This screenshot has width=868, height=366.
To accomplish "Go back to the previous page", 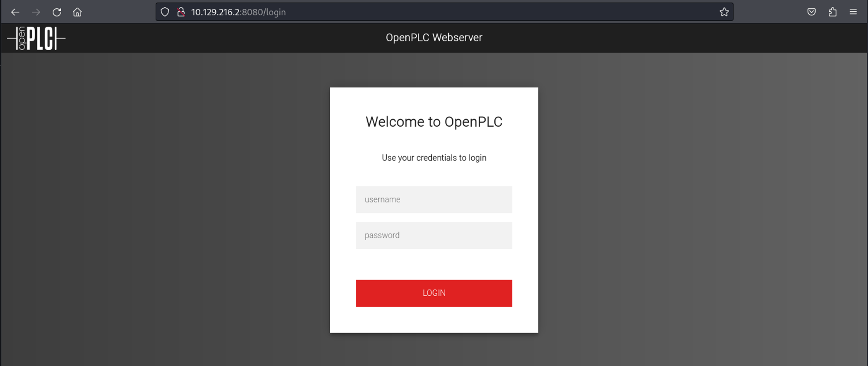I will [15, 12].
